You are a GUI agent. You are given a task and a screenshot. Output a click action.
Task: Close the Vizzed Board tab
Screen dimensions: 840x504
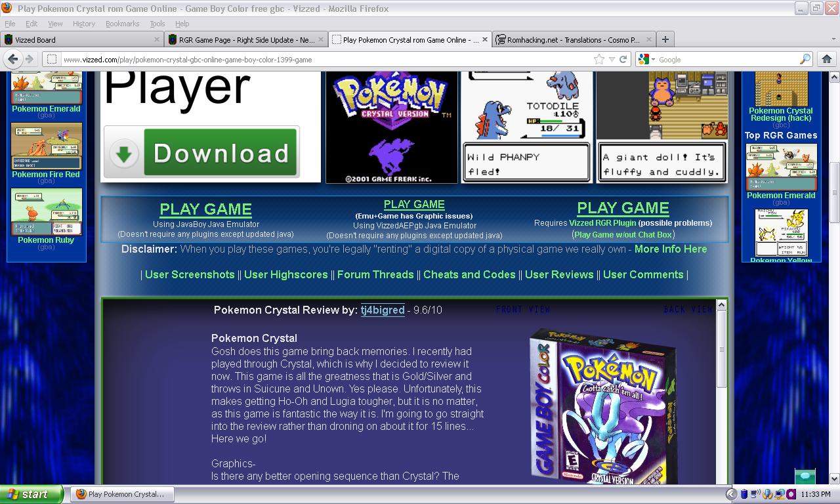[x=157, y=39]
